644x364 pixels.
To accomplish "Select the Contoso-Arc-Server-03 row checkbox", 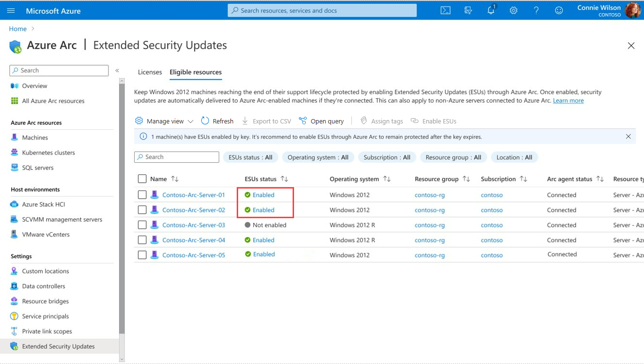I will click(142, 225).
